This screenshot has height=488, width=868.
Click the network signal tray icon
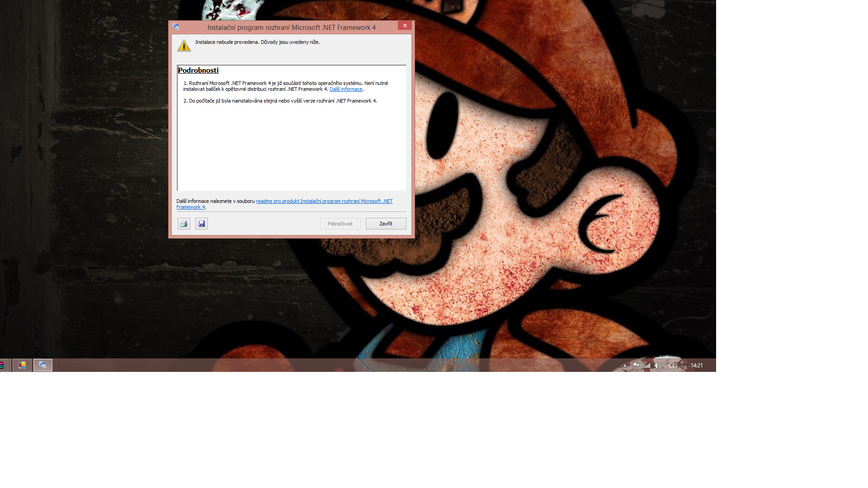click(x=647, y=366)
